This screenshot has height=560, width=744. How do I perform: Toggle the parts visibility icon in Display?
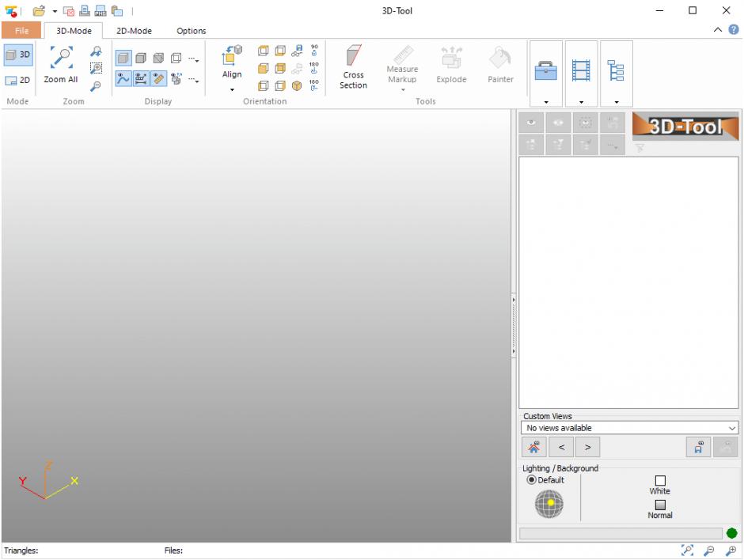coord(176,79)
